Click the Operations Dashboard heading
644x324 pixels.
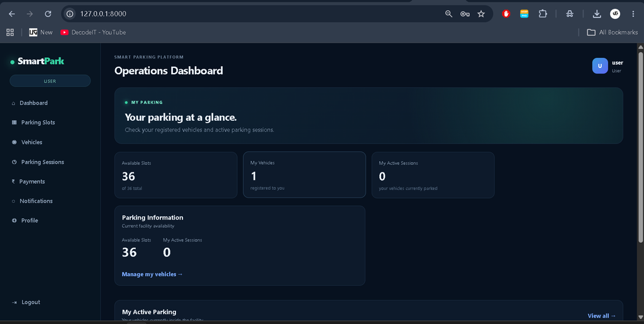coord(169,70)
